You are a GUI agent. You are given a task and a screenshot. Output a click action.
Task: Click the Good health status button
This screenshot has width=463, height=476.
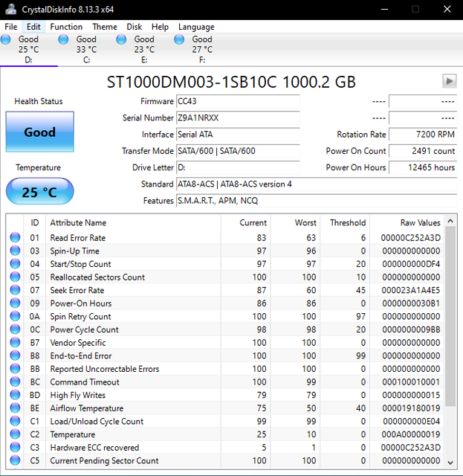pos(39,132)
